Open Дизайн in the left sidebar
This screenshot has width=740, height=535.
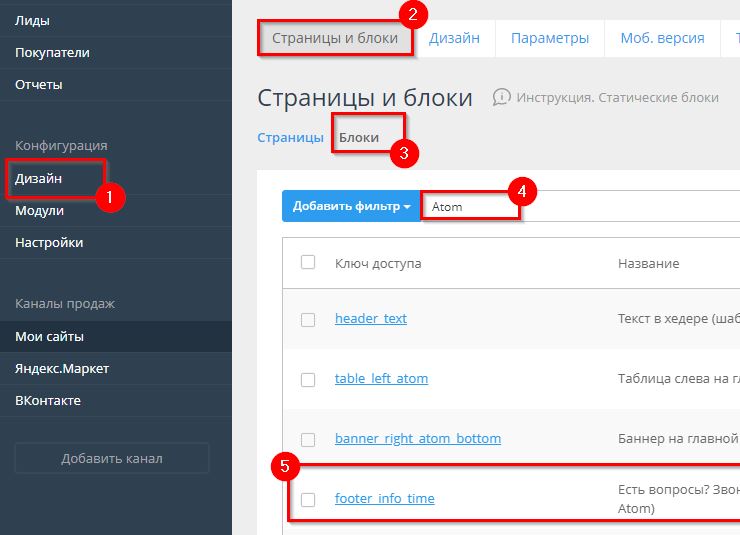(39, 179)
